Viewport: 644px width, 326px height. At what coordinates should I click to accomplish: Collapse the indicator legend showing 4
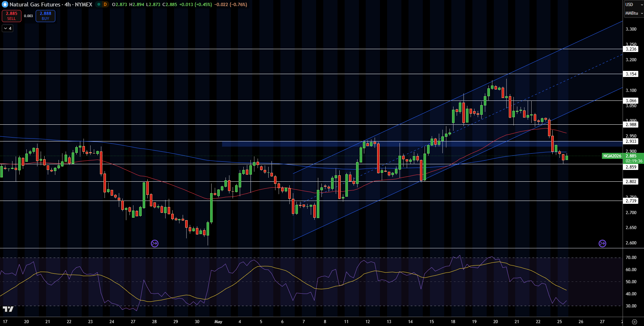tap(8, 28)
